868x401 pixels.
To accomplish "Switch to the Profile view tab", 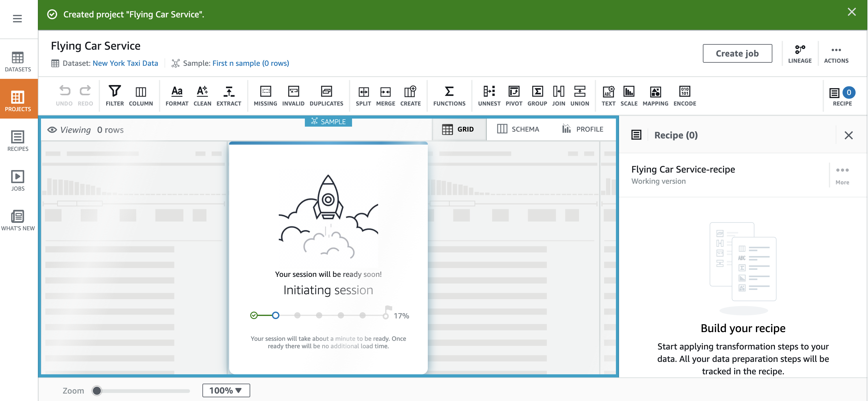I will point(583,129).
